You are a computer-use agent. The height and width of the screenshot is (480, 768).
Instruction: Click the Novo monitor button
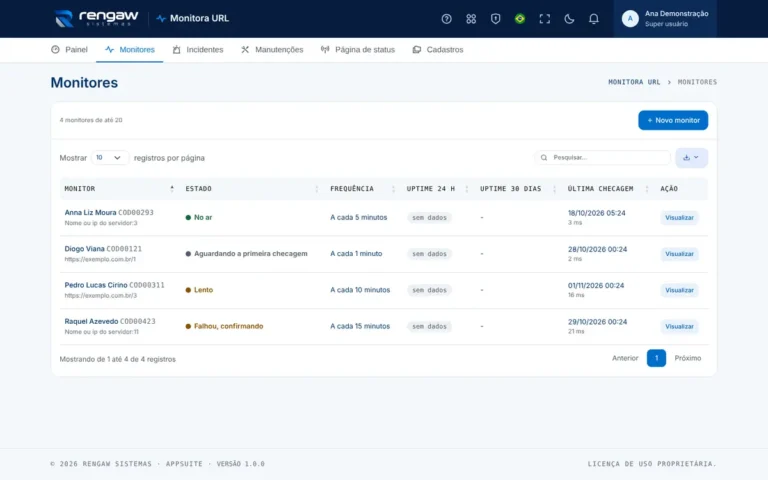click(x=672, y=120)
